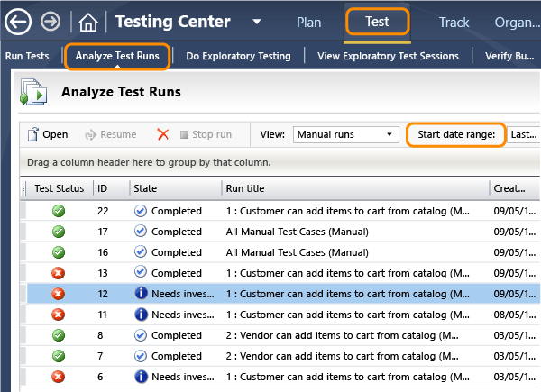
Task: Switch to the Plan tab
Action: [x=308, y=23]
